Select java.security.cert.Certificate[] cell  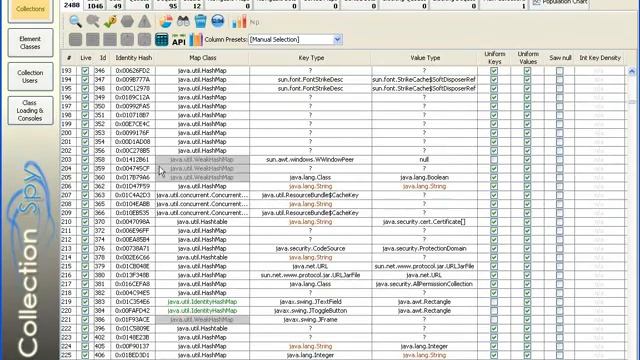click(424, 222)
